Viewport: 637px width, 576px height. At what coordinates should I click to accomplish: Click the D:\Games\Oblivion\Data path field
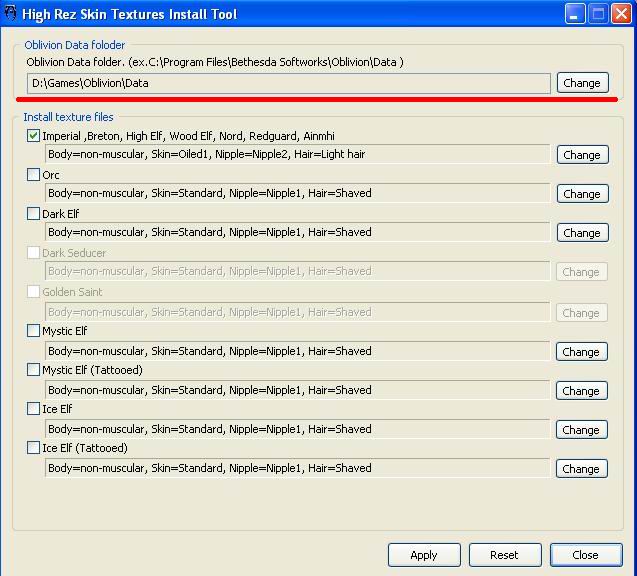click(289, 83)
